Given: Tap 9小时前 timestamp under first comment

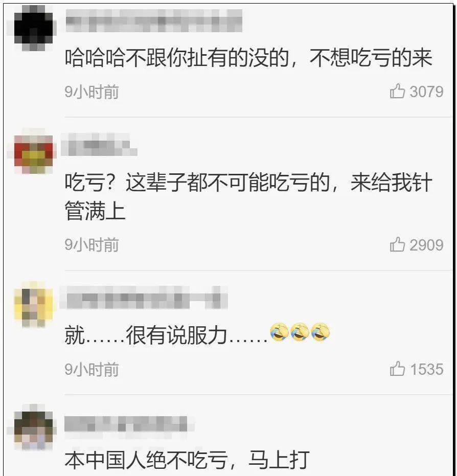Looking at the screenshot, I should click(92, 92).
